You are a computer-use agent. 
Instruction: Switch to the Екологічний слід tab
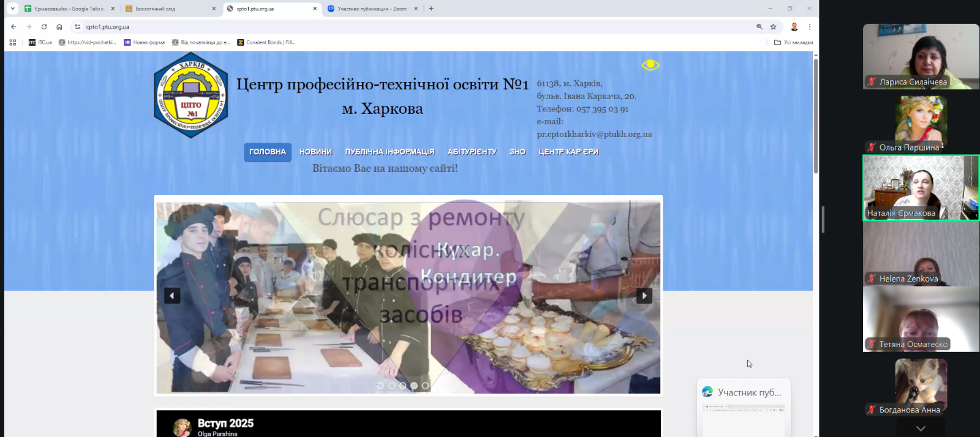[x=165, y=9]
